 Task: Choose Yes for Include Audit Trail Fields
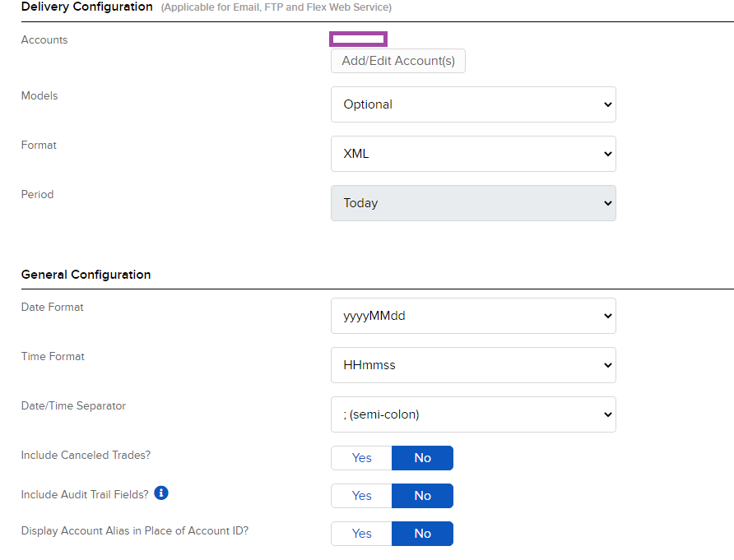[x=361, y=496]
